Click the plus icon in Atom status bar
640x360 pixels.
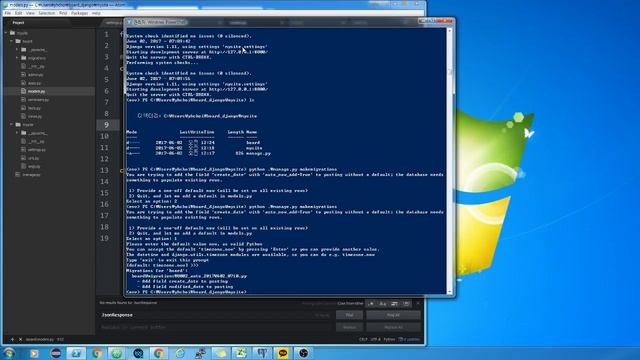point(12,339)
